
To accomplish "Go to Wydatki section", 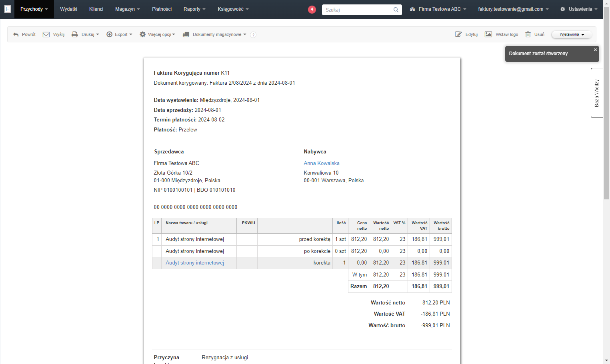I will [69, 9].
